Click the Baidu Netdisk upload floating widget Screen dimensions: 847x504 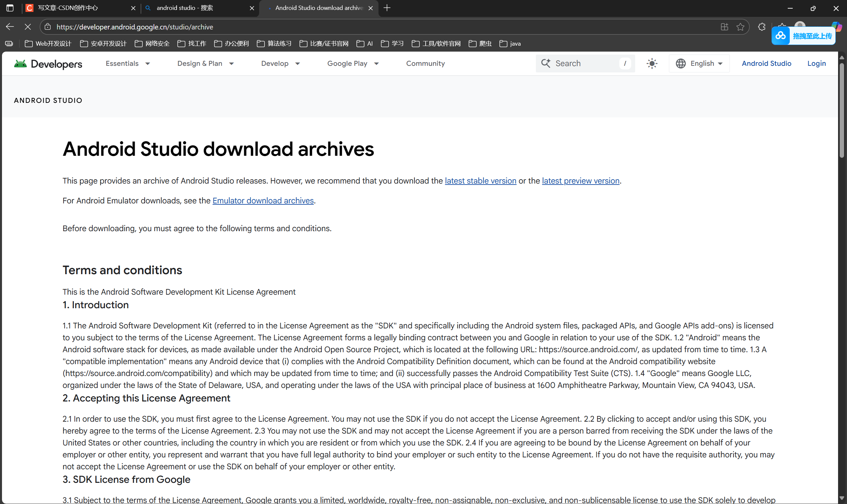(803, 36)
